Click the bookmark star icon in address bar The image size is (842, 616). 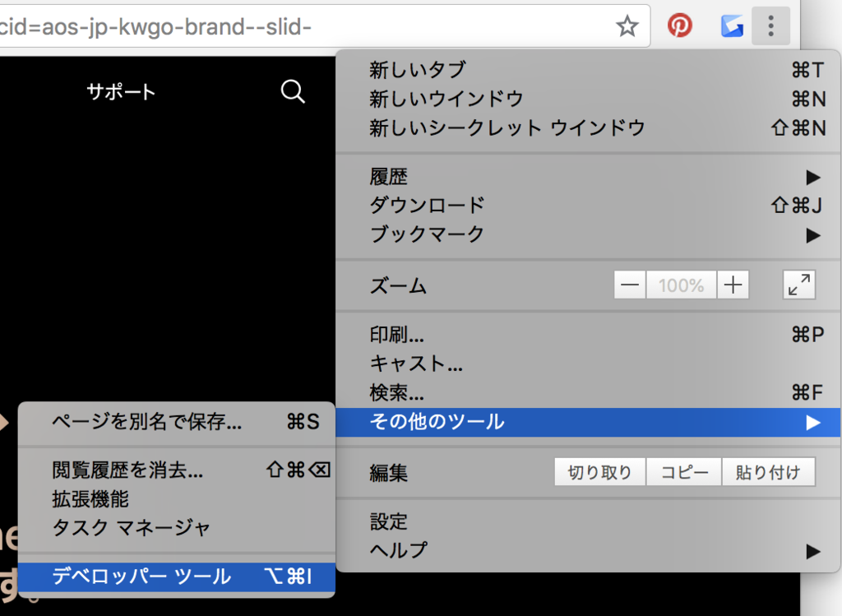pos(627,25)
